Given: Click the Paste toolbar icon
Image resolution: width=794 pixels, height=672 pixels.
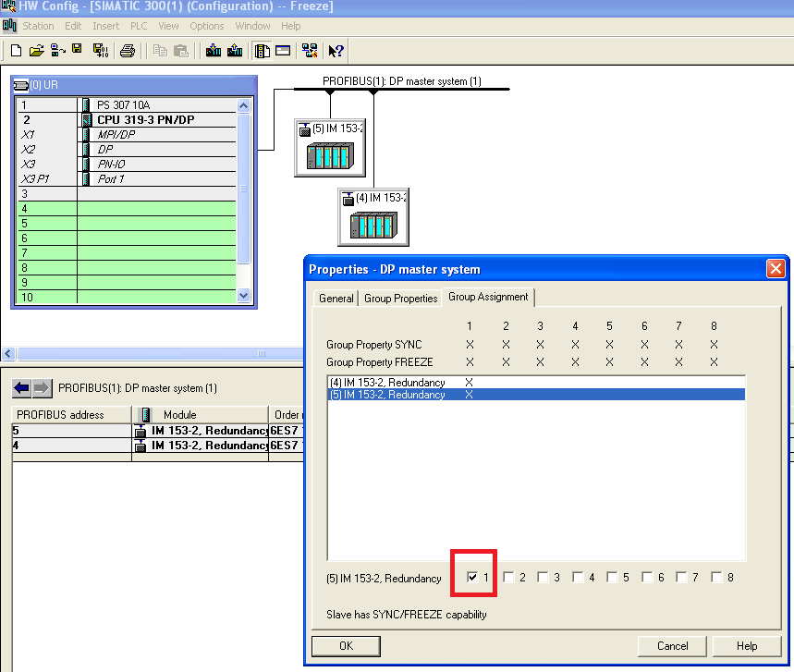Looking at the screenshot, I should tap(181, 51).
